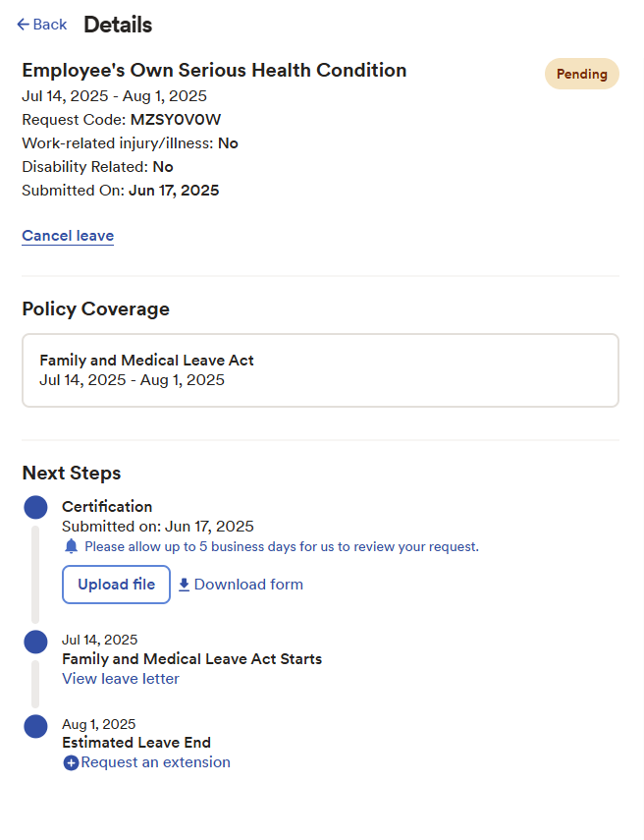Click the back arrow icon

20,24
